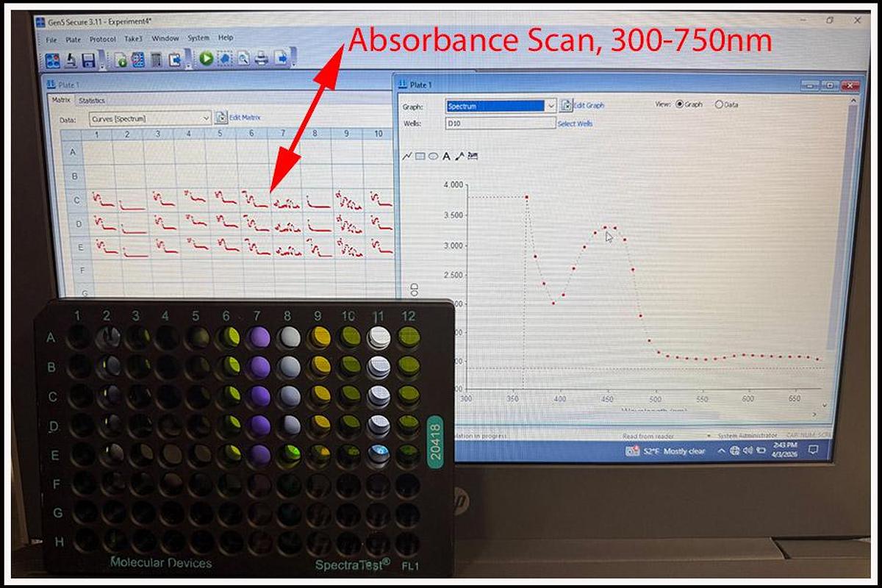Click the ellipse shape tool above the spectrum

point(432,155)
